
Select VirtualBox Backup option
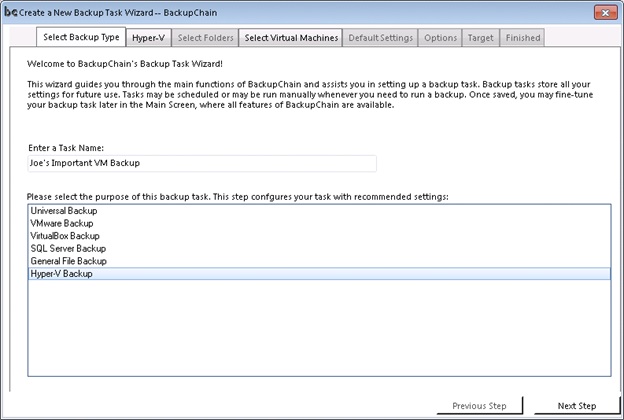(x=320, y=236)
